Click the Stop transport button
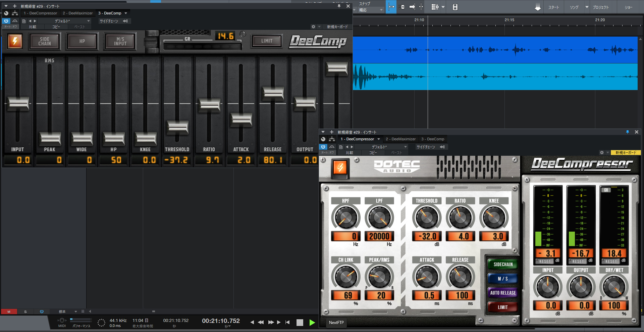The width and height of the screenshot is (644, 332). pos(300,323)
